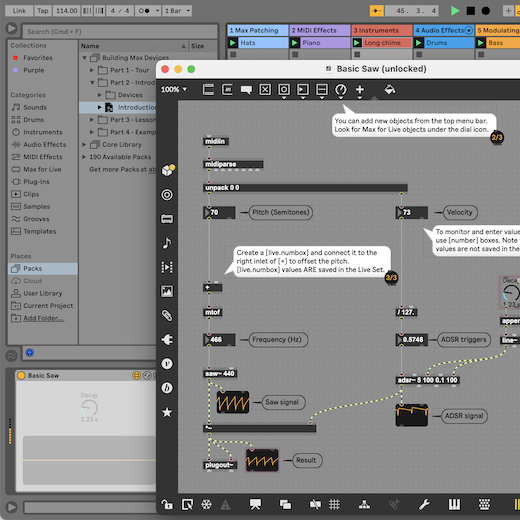Screen dimensions: 520x520
Task: Collapse the Part 2 folder
Action: click(x=92, y=83)
